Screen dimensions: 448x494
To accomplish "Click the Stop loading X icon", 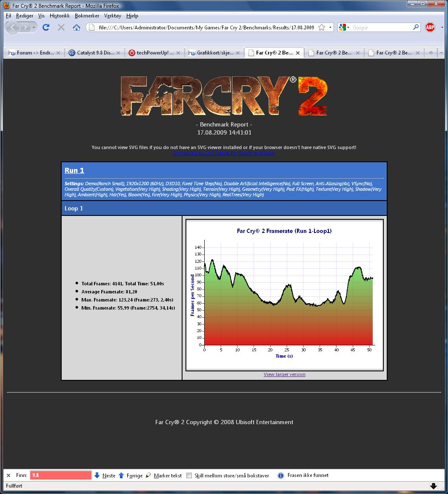I will (x=61, y=27).
